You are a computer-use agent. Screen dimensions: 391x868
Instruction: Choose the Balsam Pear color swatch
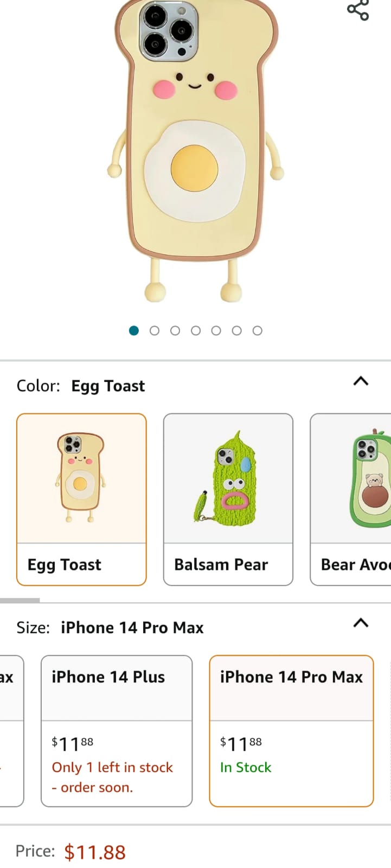coord(228,499)
